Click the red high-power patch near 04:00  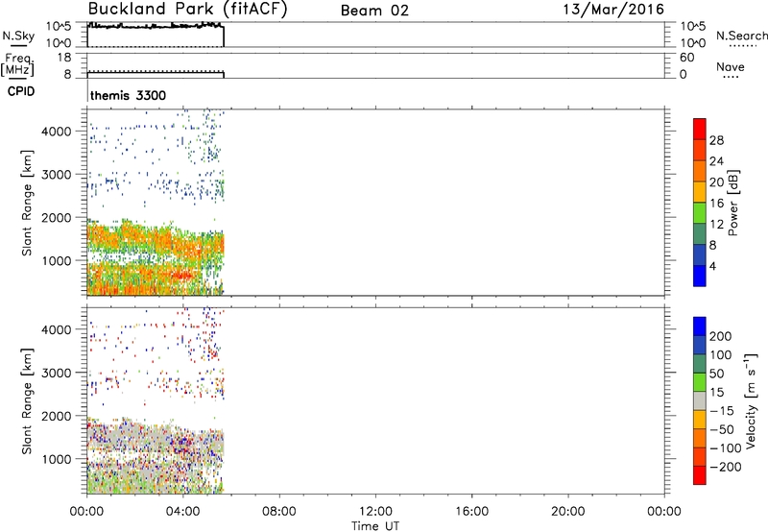[x=183, y=276]
